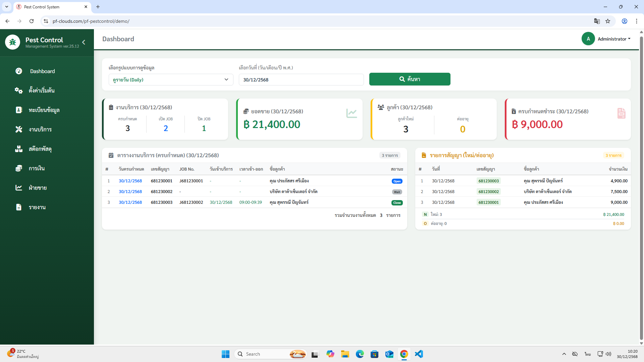
Task: Click the stock boxes icon in sidebar
Action: (19, 149)
